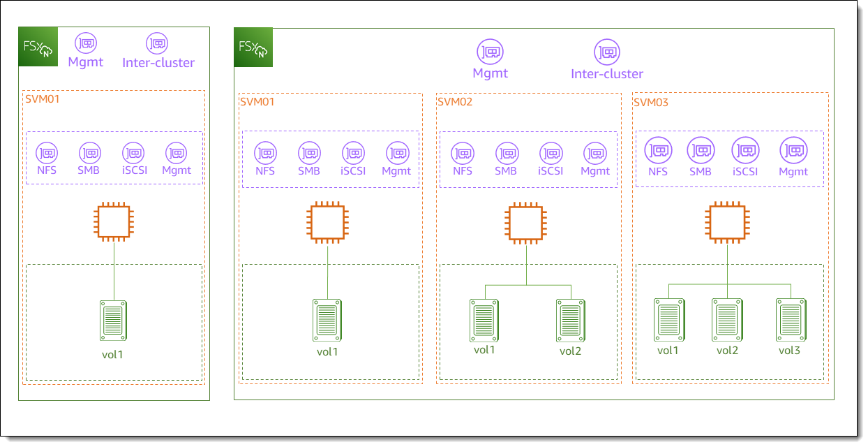
Task: Select the vol3 volume icon in SVM03
Action: tap(791, 319)
